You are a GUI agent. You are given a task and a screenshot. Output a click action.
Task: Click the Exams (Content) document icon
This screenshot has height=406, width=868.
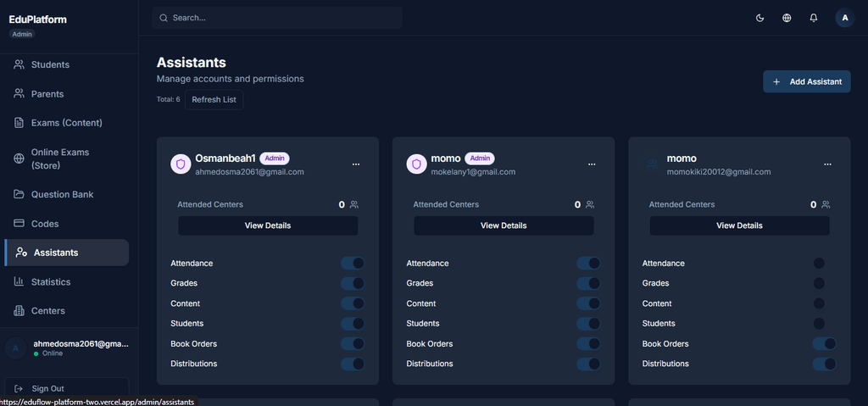[19, 122]
